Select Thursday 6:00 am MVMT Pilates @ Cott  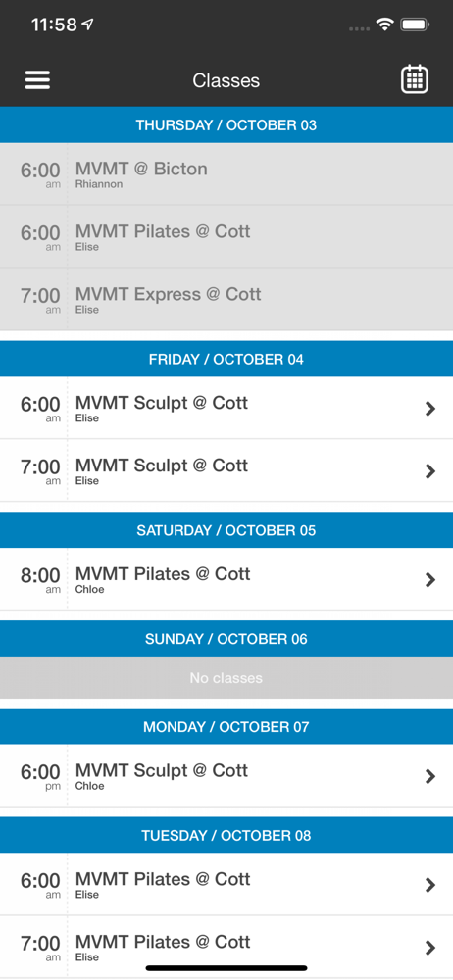226,237
